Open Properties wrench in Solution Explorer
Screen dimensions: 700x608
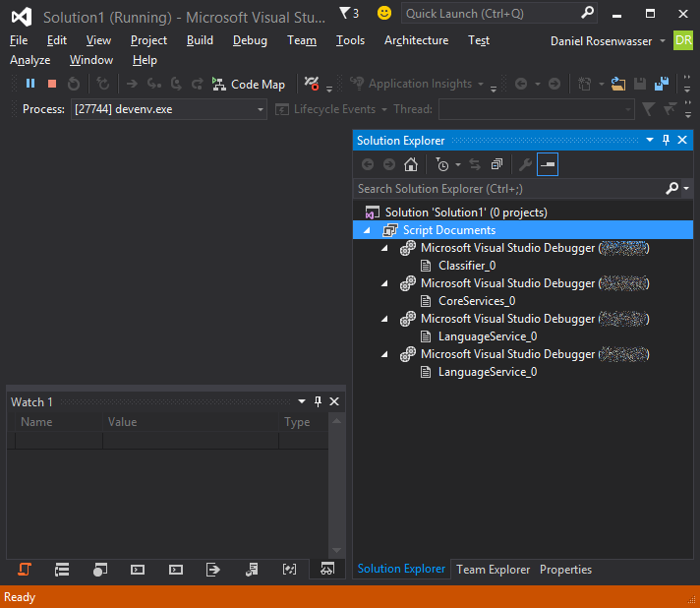(x=525, y=164)
